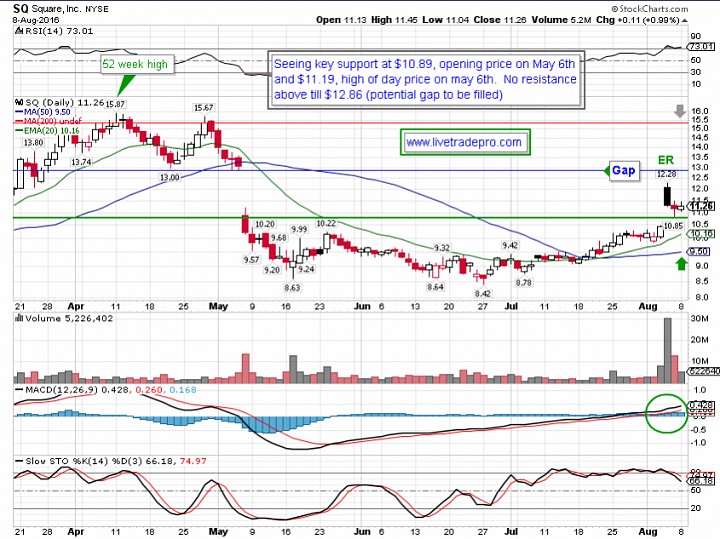Viewport: 720px width, 539px height.
Task: Click the 8.42 low price label
Action: click(482, 294)
